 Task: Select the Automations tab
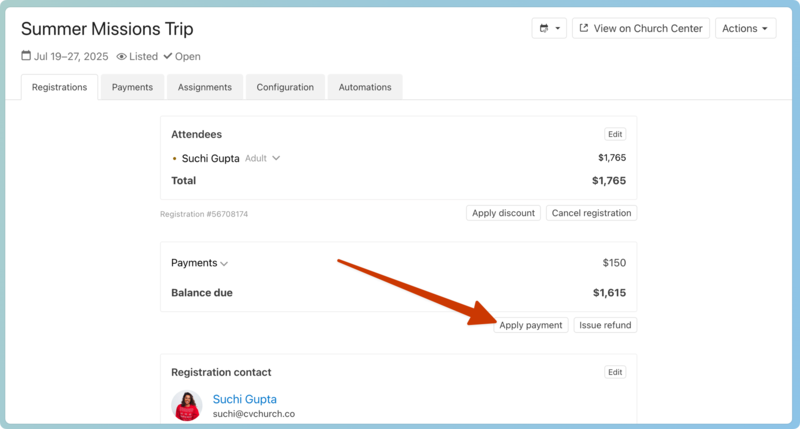tap(365, 87)
